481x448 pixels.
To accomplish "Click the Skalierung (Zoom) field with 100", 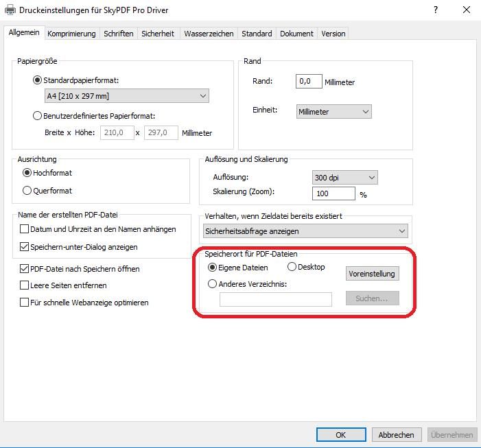I will tap(333, 193).
